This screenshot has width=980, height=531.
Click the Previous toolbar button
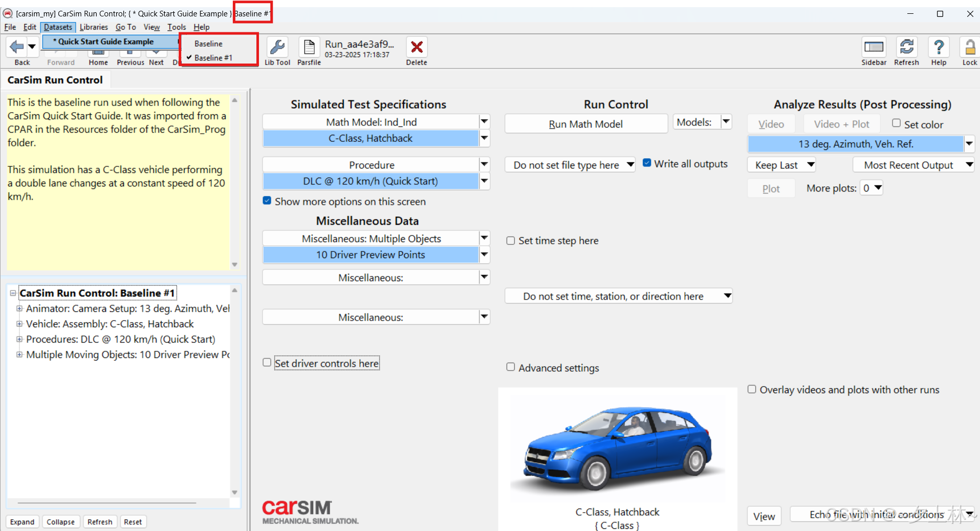click(x=130, y=59)
